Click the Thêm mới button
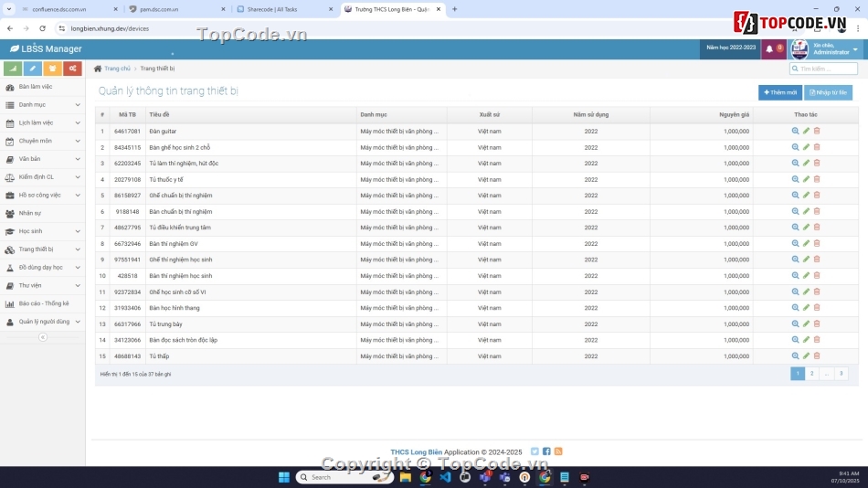The height and width of the screenshot is (488, 868). point(779,92)
